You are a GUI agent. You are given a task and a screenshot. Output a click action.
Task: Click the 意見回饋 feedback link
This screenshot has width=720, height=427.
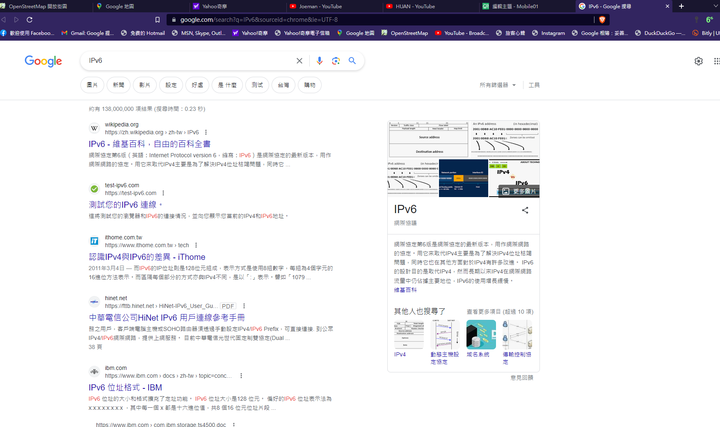[x=522, y=378]
